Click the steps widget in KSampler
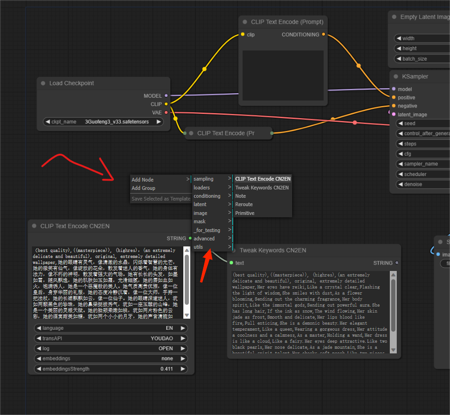 tap(423, 144)
